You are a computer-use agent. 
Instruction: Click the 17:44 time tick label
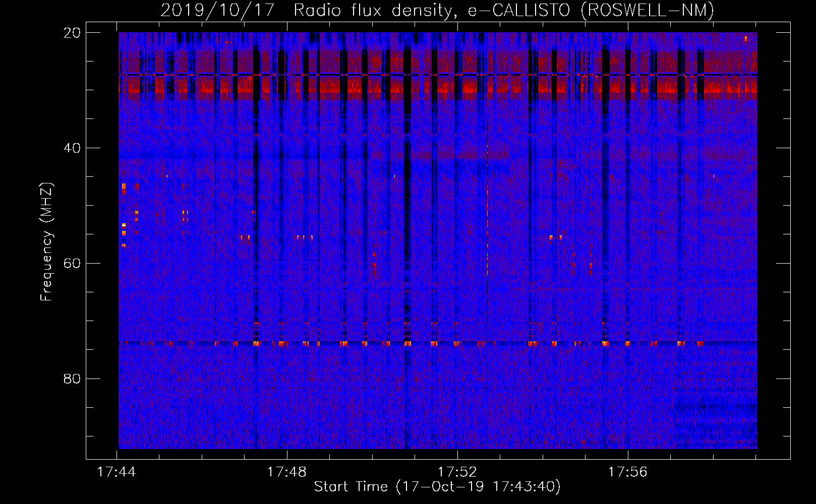(x=116, y=472)
